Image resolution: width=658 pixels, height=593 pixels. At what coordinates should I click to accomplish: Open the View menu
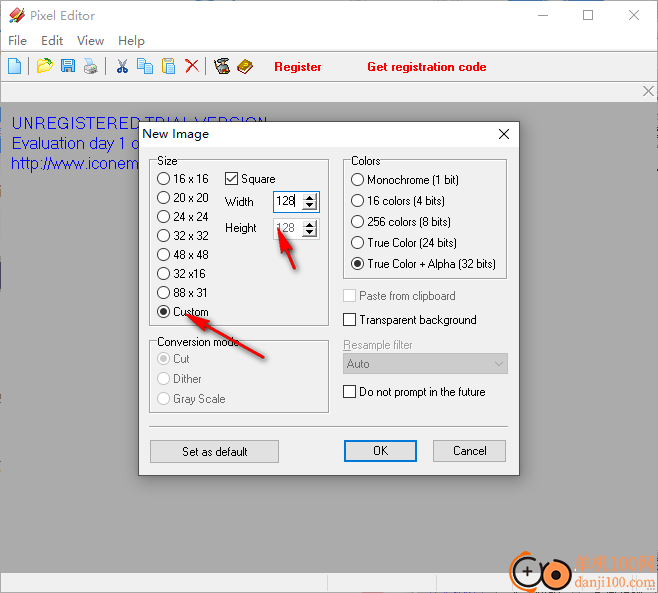(90, 41)
